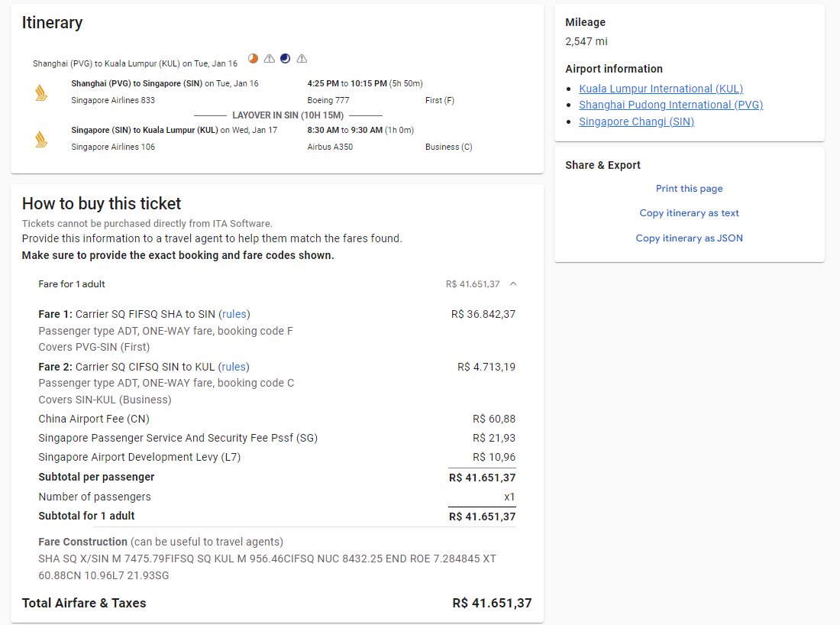Screen dimensions: 840x625
Task: Click the Number of passengers label
Action: (94, 497)
